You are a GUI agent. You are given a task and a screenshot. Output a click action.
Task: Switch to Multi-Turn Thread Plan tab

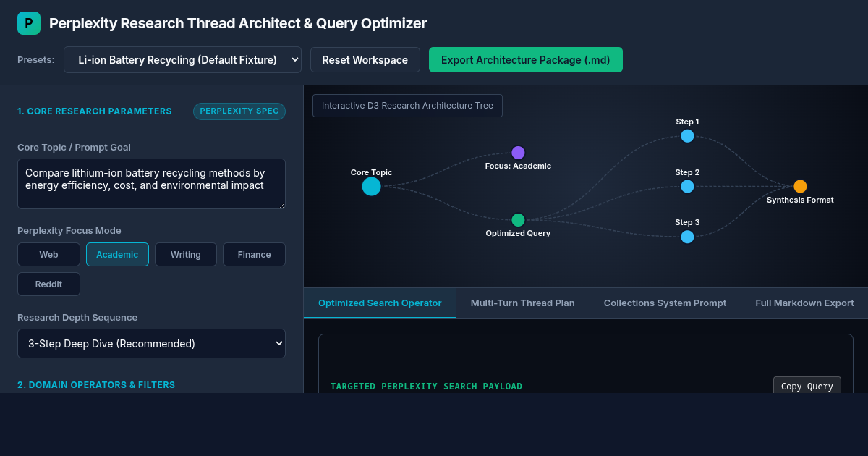click(x=522, y=303)
